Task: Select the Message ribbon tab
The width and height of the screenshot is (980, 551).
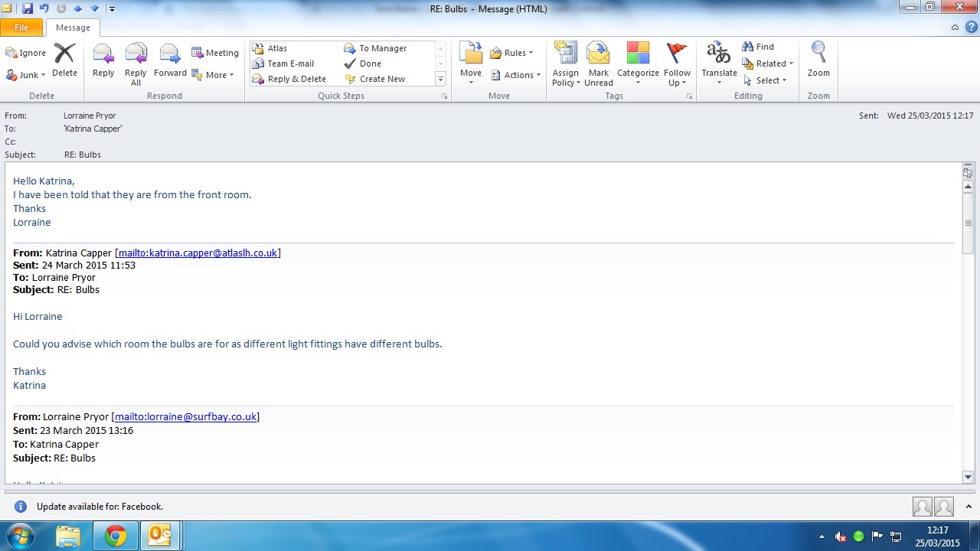Action: pos(73,28)
